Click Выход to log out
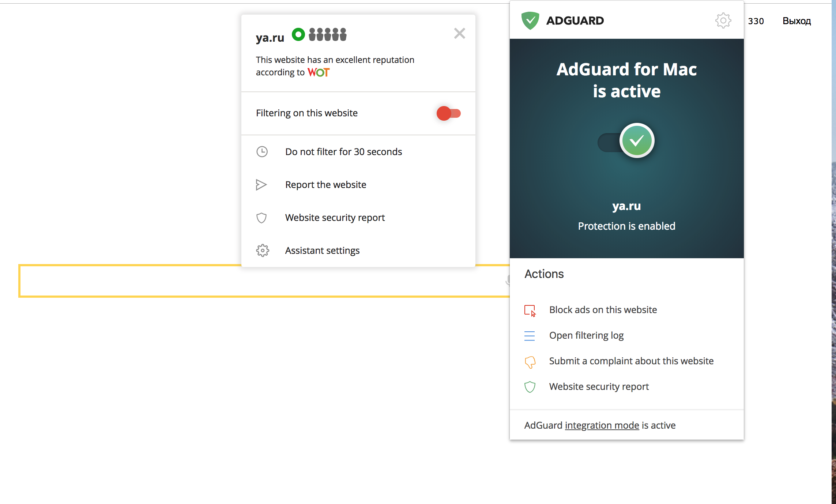836x504 pixels. (797, 21)
